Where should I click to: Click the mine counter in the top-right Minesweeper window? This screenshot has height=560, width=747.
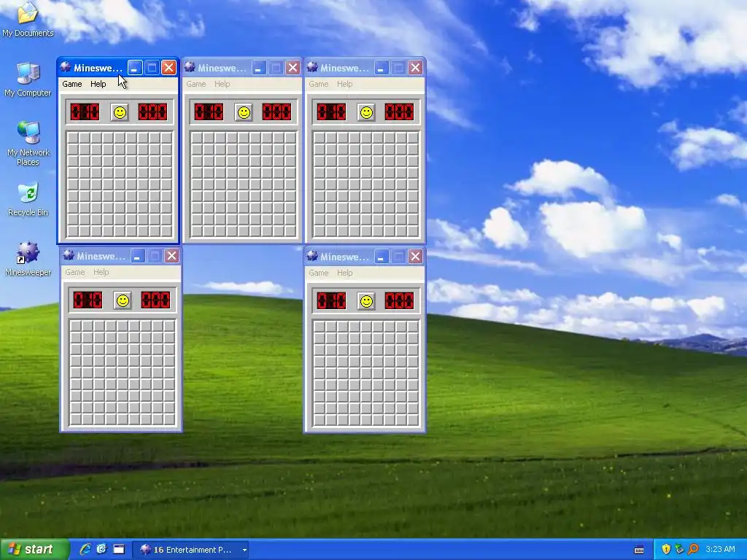331,112
